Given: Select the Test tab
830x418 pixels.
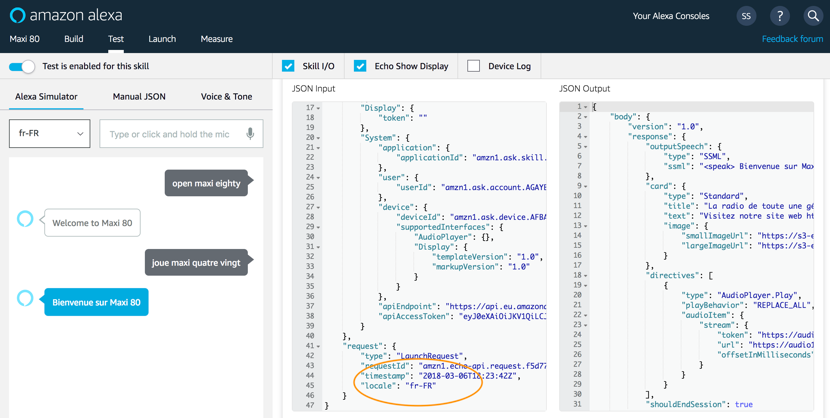Looking at the screenshot, I should [116, 39].
